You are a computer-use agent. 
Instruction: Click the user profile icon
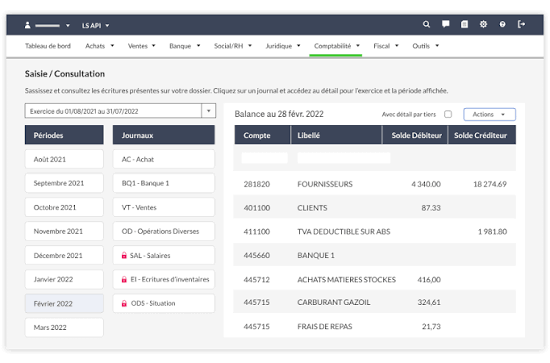click(27, 25)
